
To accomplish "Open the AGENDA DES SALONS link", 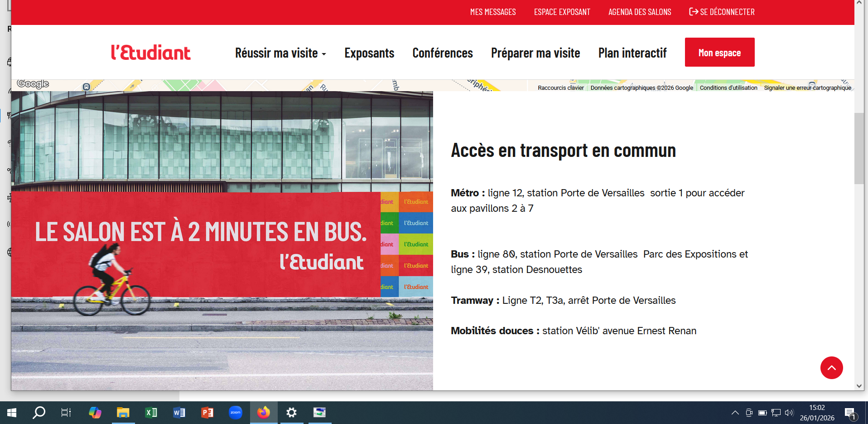I will click(x=639, y=12).
